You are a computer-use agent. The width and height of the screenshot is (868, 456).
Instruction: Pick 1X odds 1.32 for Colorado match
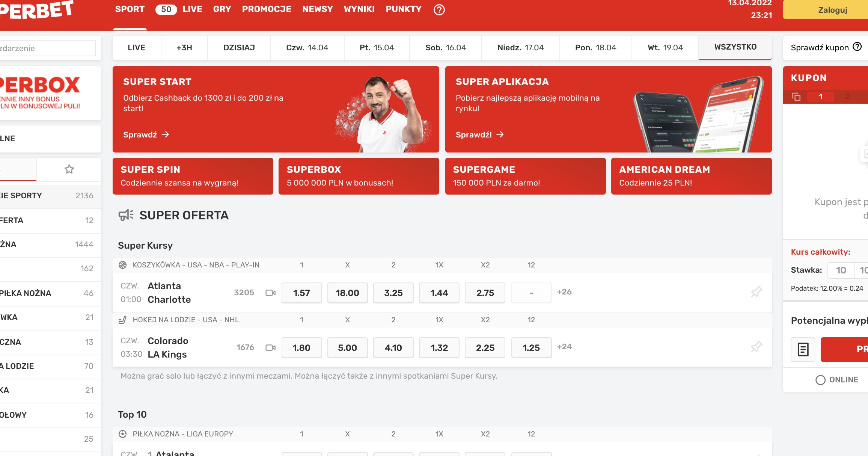[x=439, y=347]
